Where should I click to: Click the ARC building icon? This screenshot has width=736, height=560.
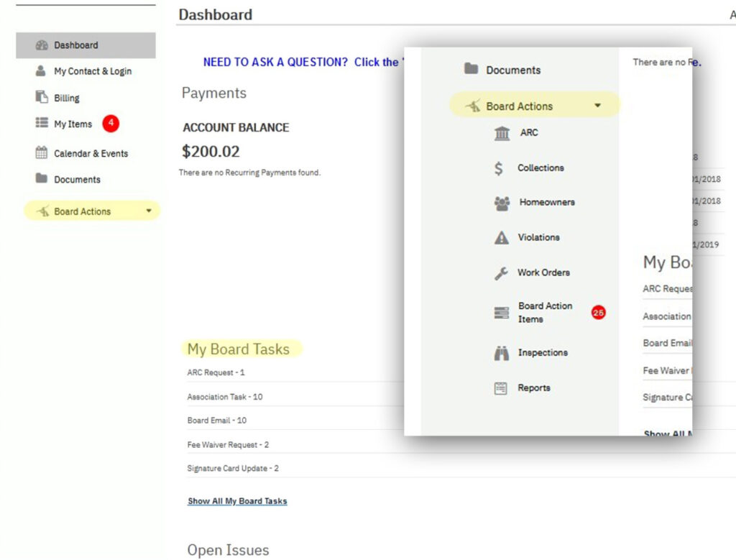502,133
